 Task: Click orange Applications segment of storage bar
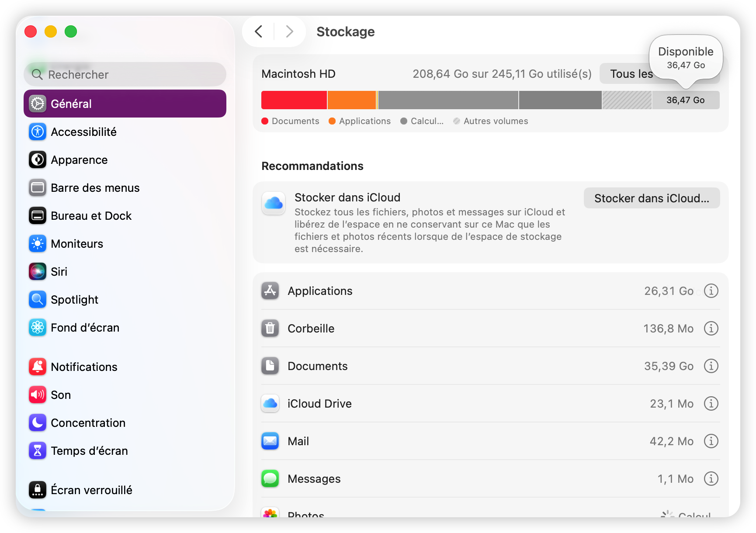[x=352, y=100]
